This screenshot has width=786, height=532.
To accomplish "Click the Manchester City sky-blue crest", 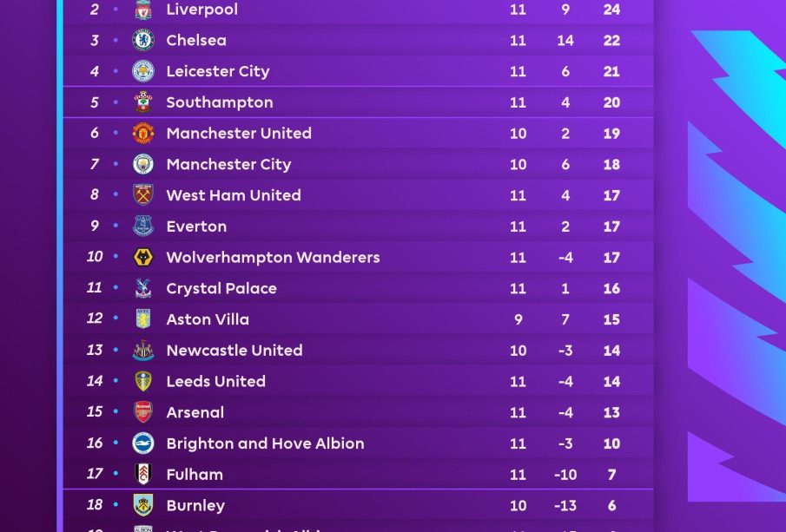I will tap(143, 164).
